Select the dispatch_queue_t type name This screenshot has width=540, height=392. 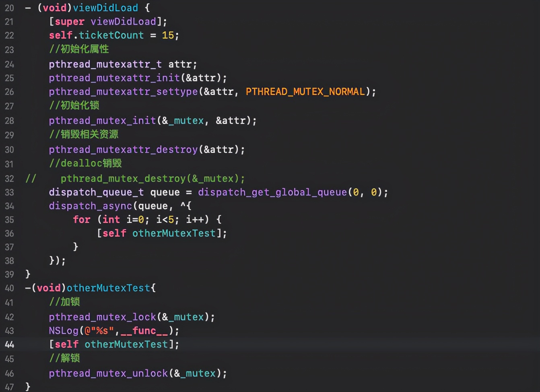point(97,192)
